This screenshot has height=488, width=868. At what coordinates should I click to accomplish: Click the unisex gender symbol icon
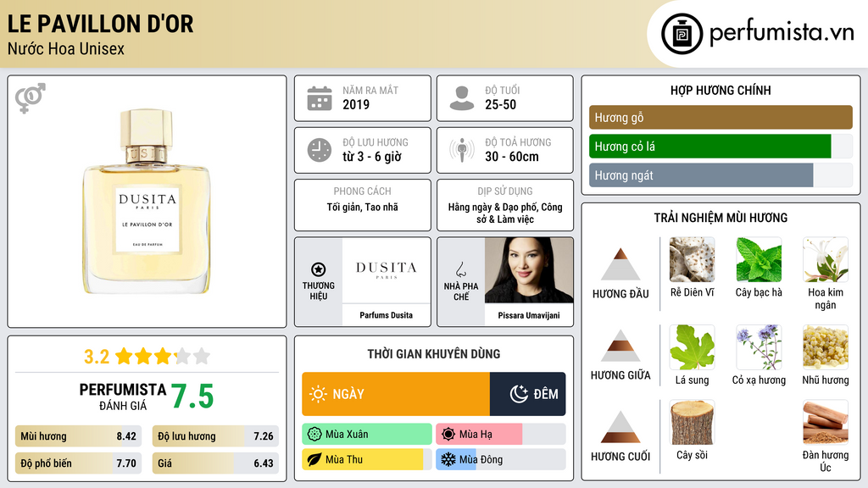pos(31,98)
